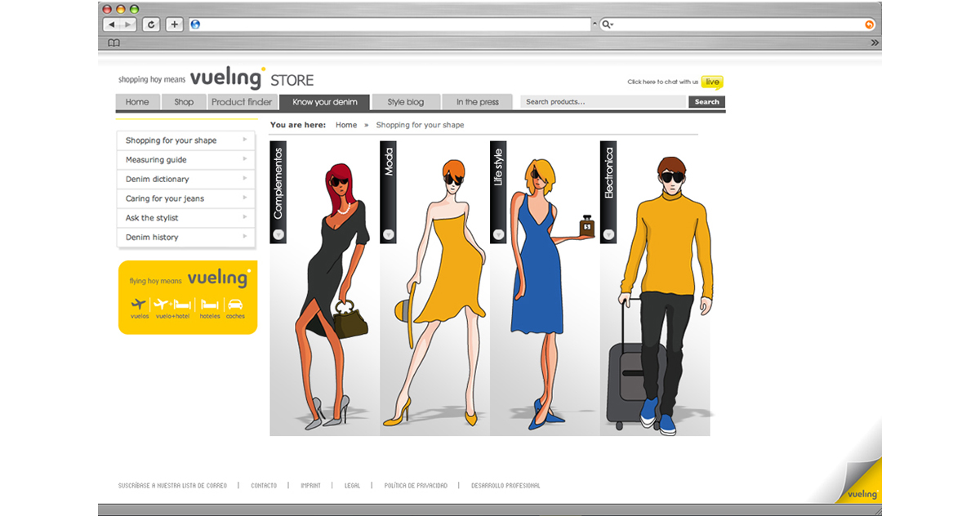Open the Home tab

tap(137, 102)
